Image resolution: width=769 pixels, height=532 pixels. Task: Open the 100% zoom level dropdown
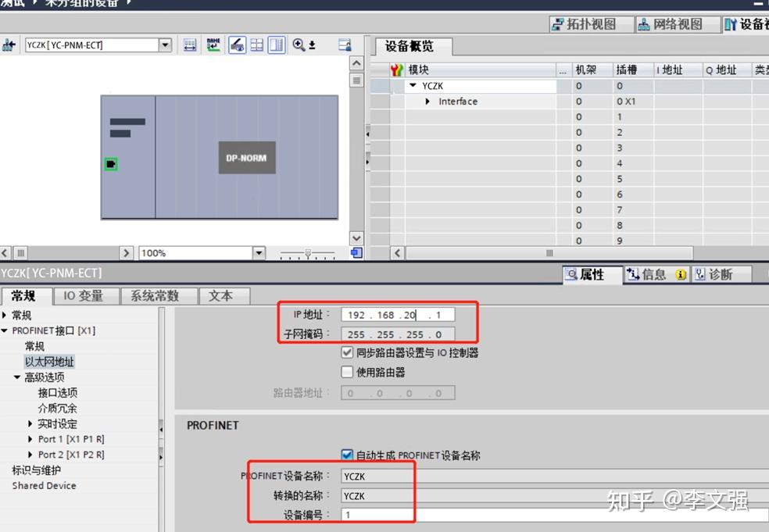coord(259,253)
